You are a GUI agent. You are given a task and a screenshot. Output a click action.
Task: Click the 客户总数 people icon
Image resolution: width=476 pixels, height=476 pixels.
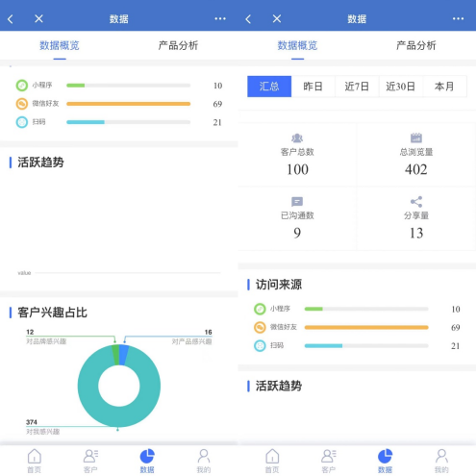297,138
